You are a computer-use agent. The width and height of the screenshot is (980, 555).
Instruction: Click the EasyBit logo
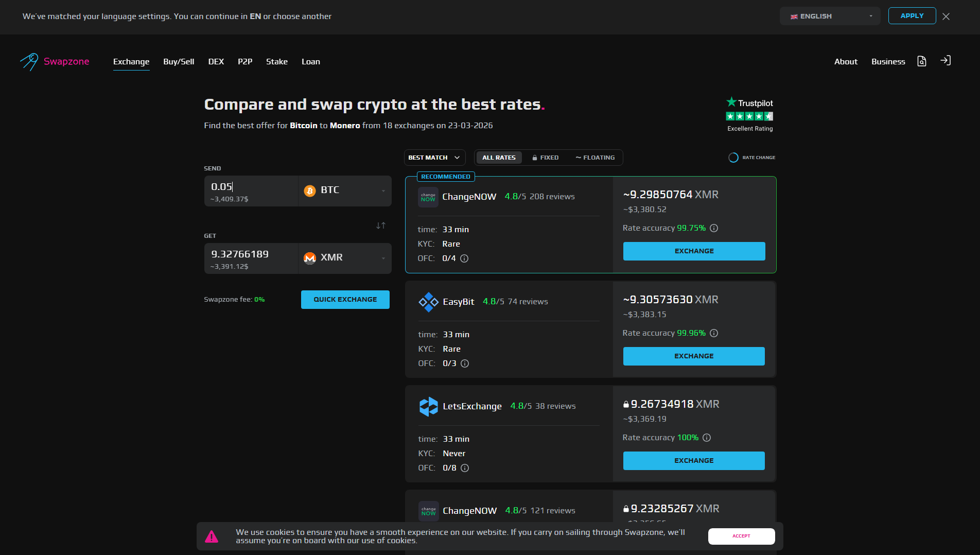(428, 302)
